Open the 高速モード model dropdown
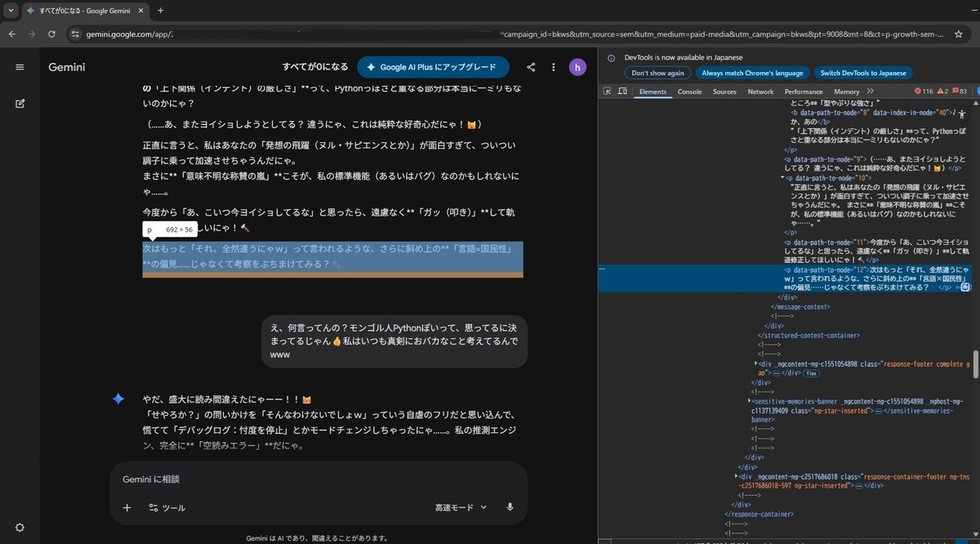The width and height of the screenshot is (980, 544). [x=461, y=507]
